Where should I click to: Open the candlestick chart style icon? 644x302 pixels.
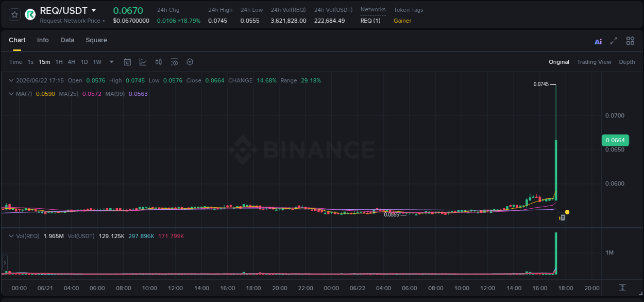pos(159,62)
